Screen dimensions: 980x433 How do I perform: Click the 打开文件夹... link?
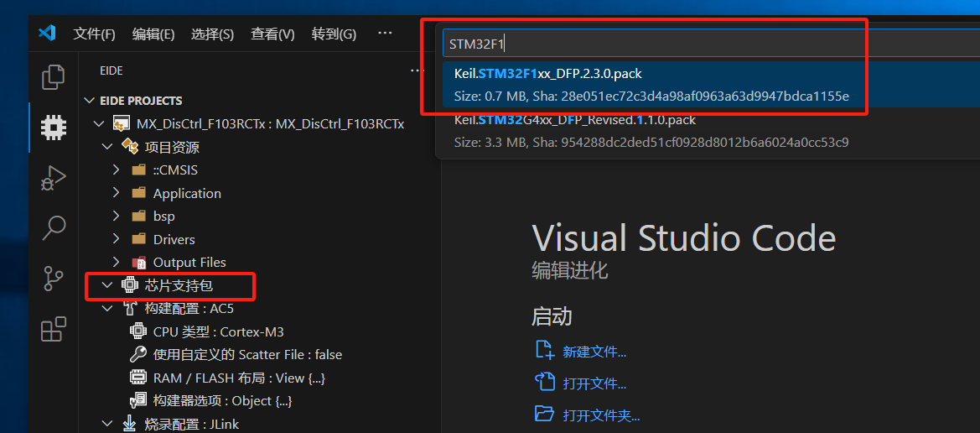(x=601, y=415)
